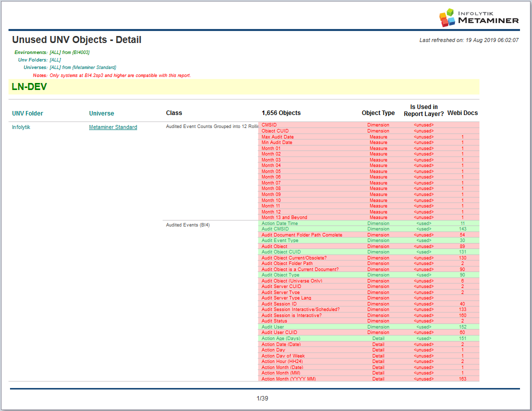Select the Environments filter line
The width and height of the screenshot is (532, 411).
tap(52, 52)
